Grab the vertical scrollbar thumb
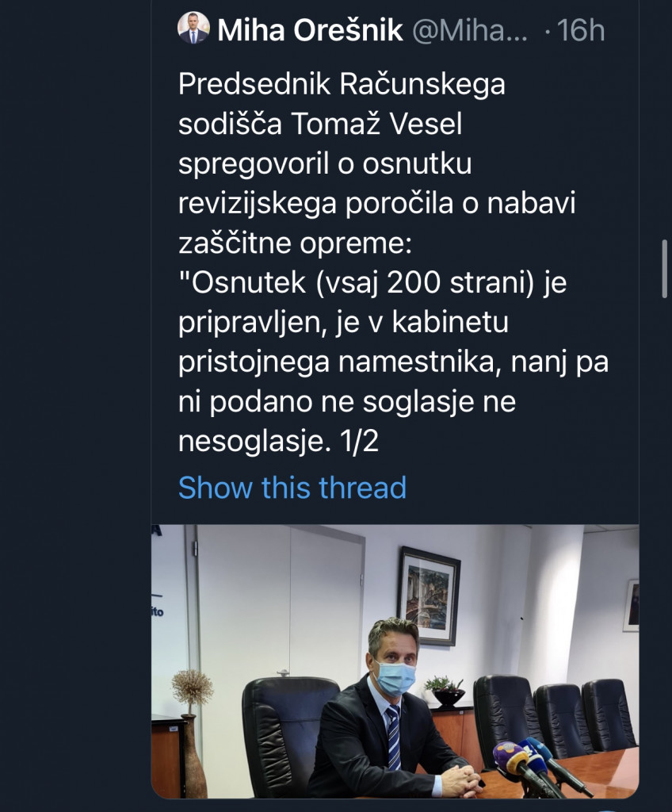This screenshot has height=812, width=672. click(x=664, y=268)
